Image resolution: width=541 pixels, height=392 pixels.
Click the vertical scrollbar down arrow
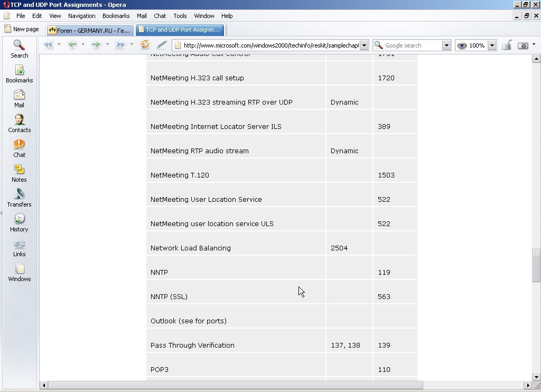click(536, 377)
